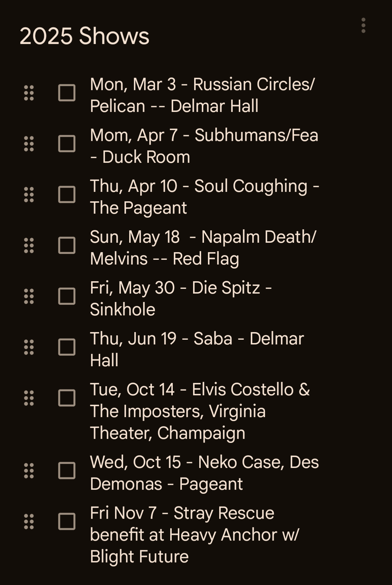Click drag handle beside Die Spitz item
The image size is (392, 585).
29,296
